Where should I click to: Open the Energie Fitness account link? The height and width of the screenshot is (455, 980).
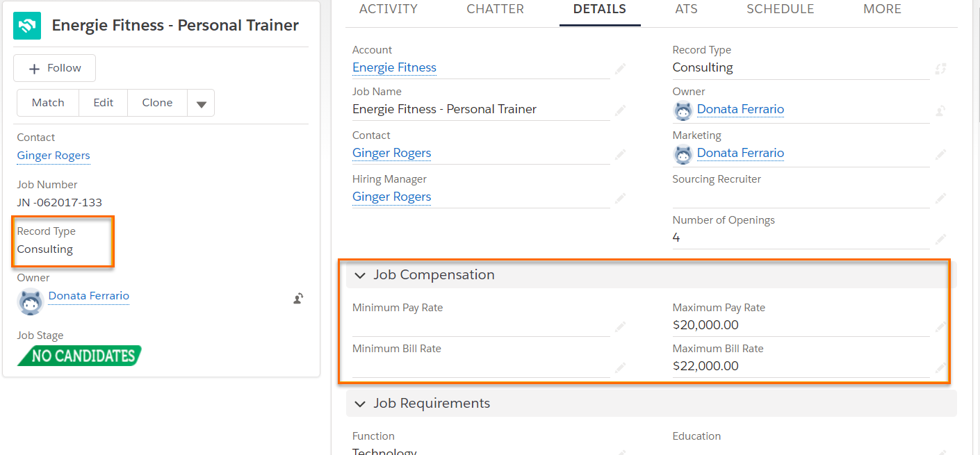click(395, 67)
